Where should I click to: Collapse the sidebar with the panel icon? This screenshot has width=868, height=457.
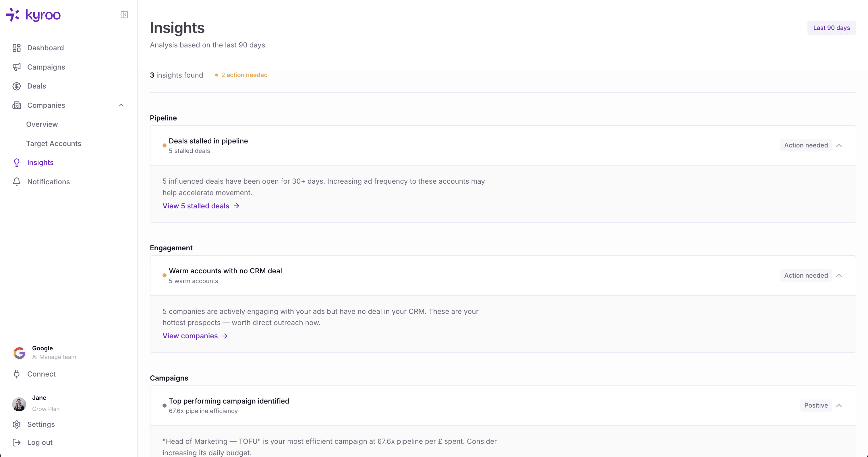tap(124, 15)
